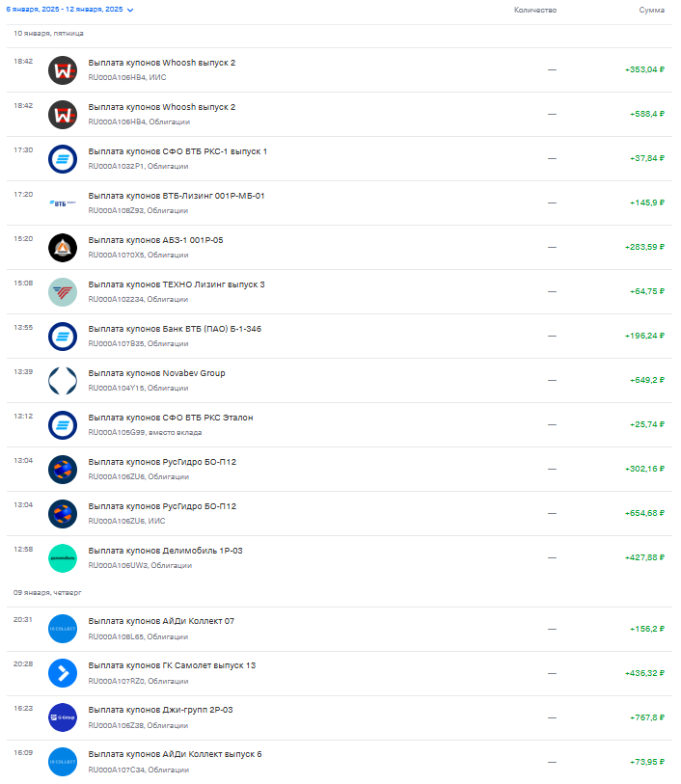Screen dimensions: 681x784
Task: Click the Сумма column header
Action: 651,10
